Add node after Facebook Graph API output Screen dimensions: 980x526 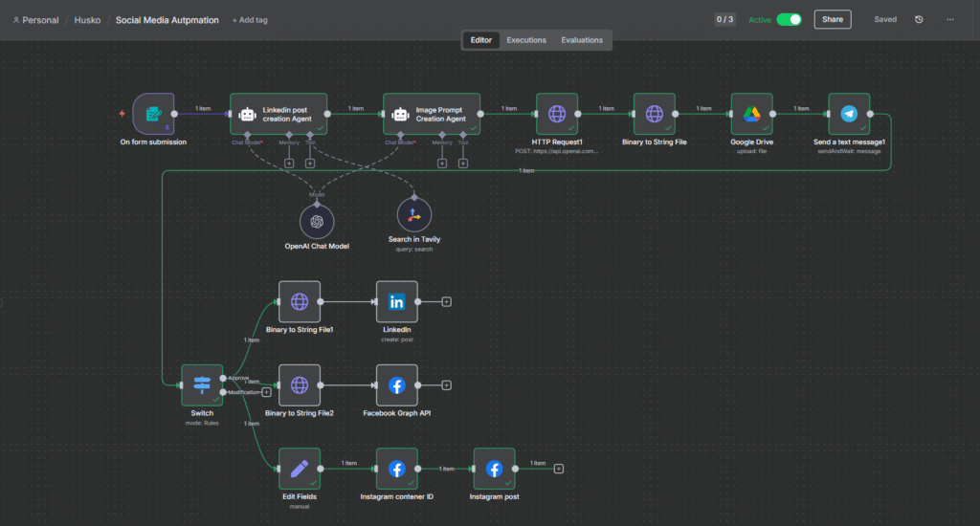point(446,385)
